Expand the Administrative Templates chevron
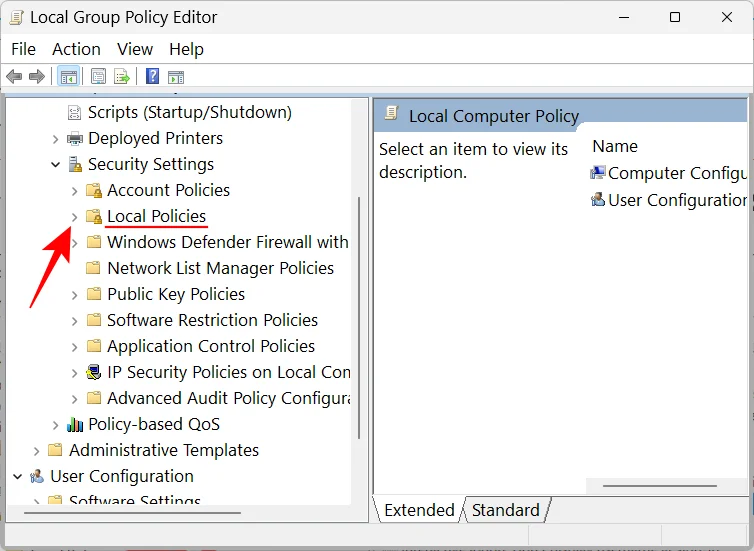This screenshot has height=551, width=754. coord(37,451)
